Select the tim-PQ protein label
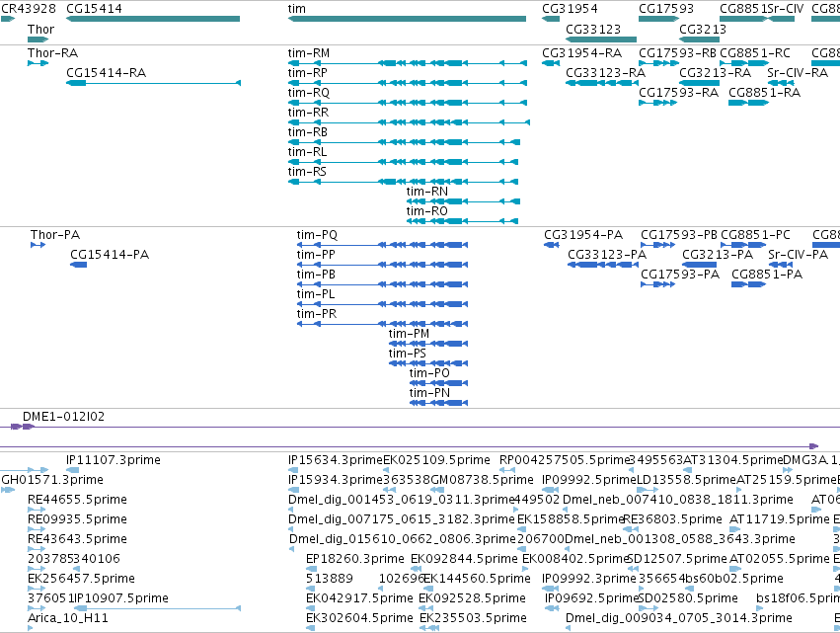This screenshot has height=633, width=840. 317,235
